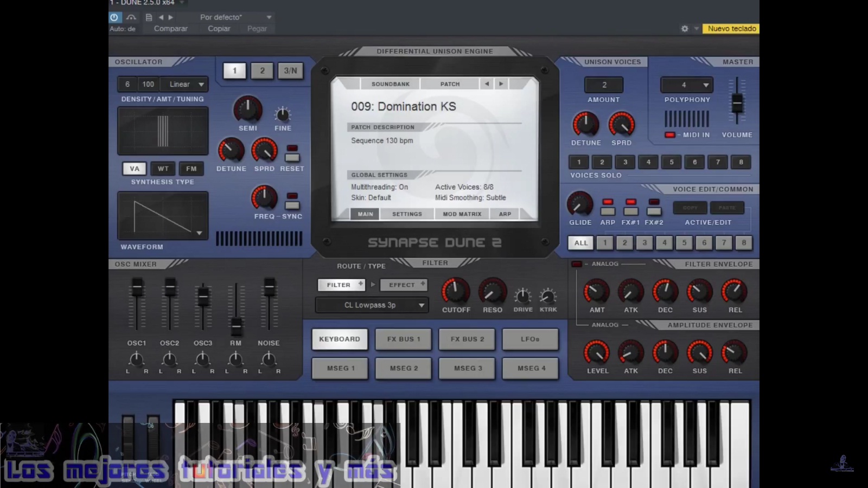Click the filter DRIVE knob

coord(522,296)
